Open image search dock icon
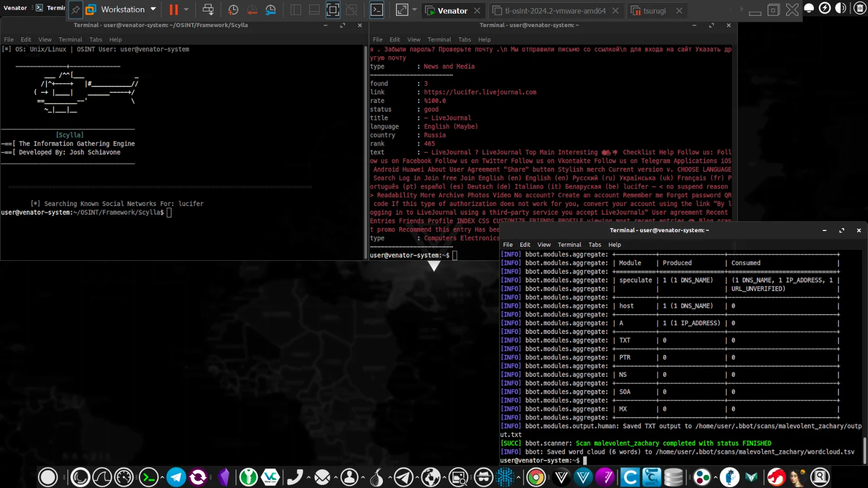 (458, 477)
